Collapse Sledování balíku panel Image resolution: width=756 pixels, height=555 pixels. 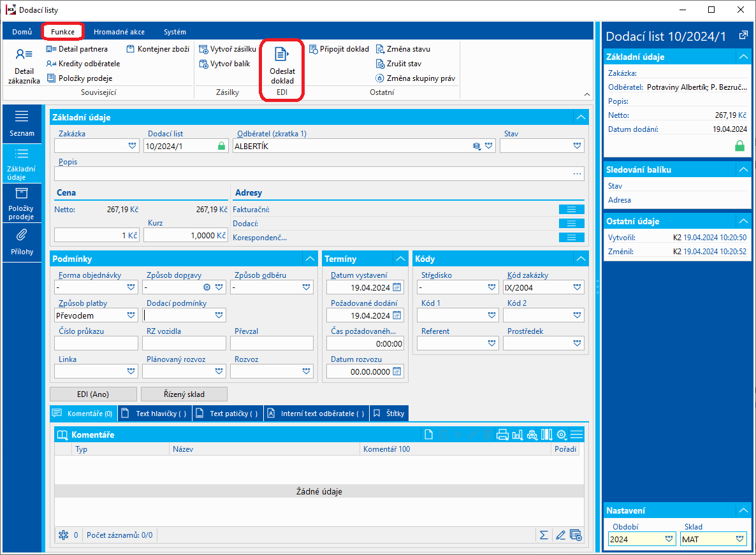pos(743,169)
